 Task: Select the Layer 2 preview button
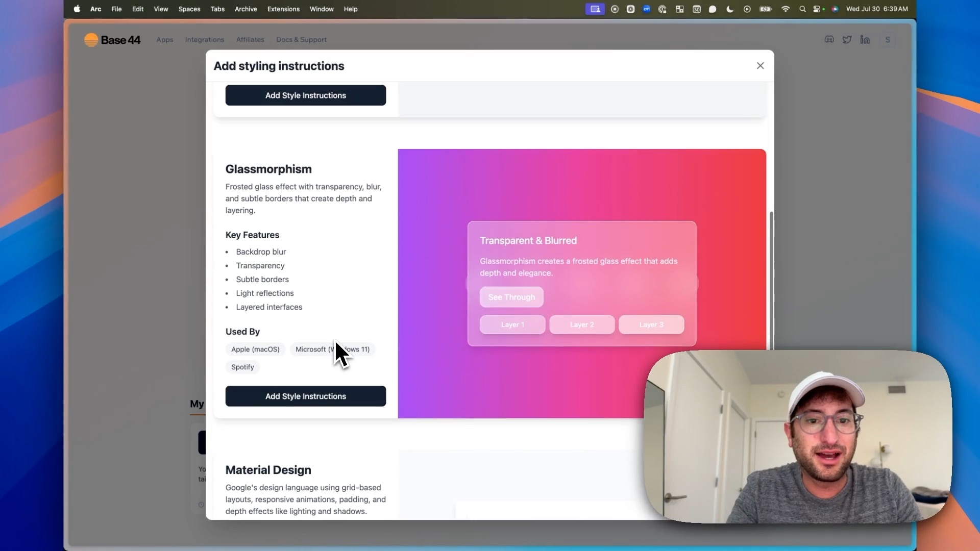(x=582, y=324)
